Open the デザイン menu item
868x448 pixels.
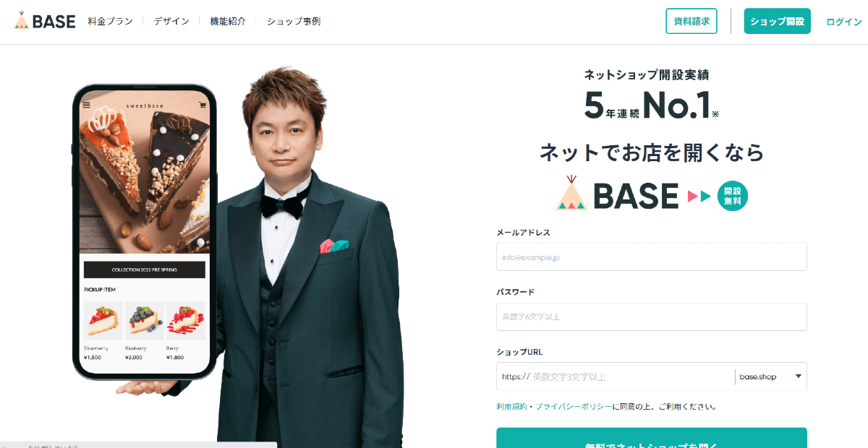point(171,21)
